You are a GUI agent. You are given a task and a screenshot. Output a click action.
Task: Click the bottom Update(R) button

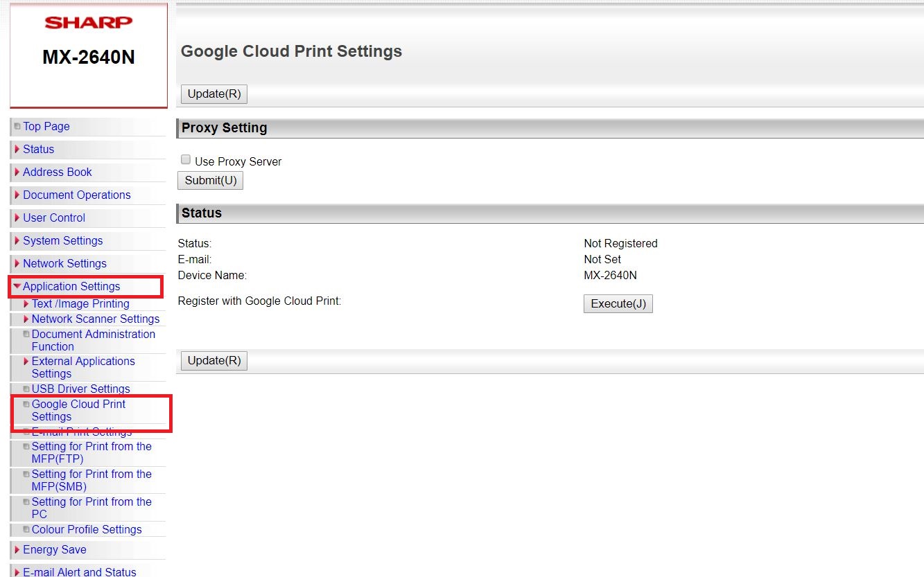pos(213,360)
